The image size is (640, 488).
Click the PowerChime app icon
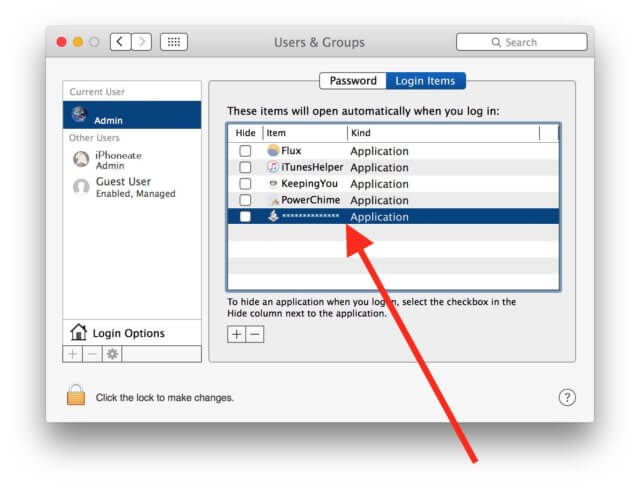pyautogui.click(x=273, y=200)
